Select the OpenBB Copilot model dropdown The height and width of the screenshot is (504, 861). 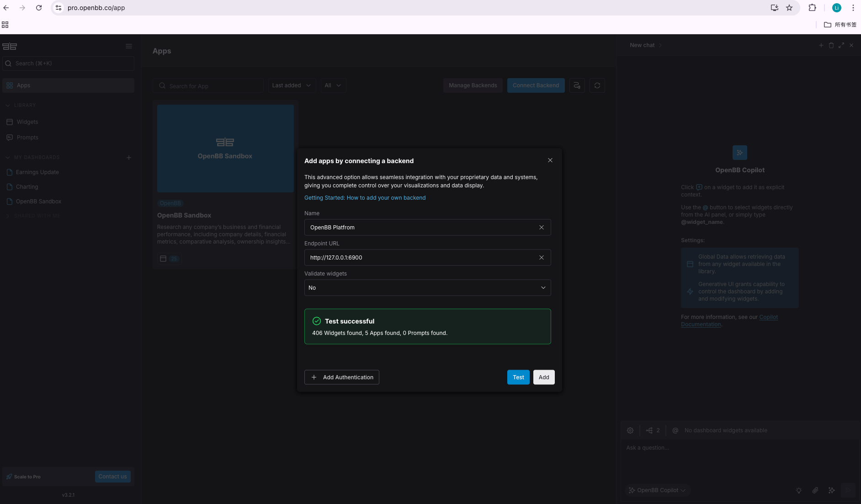click(657, 490)
